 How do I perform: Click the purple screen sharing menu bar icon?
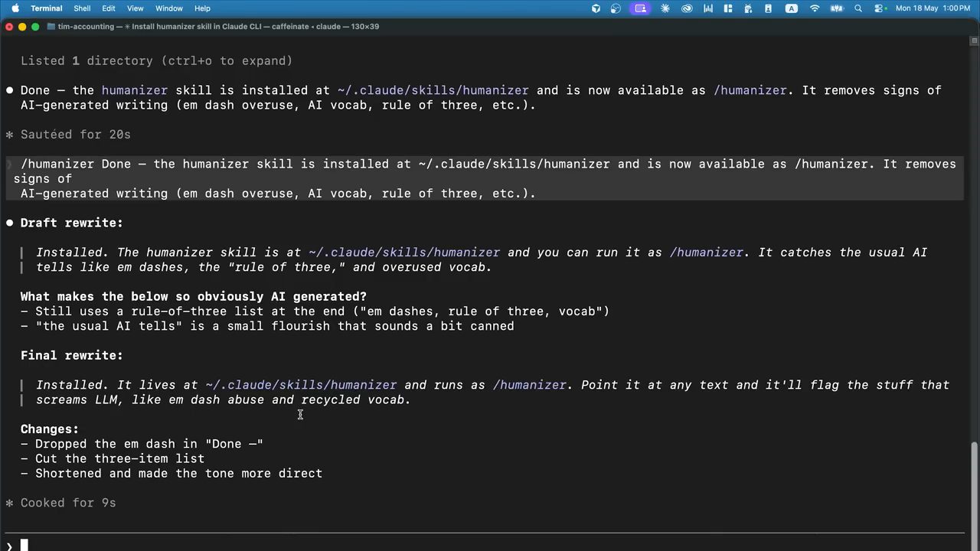tap(640, 8)
